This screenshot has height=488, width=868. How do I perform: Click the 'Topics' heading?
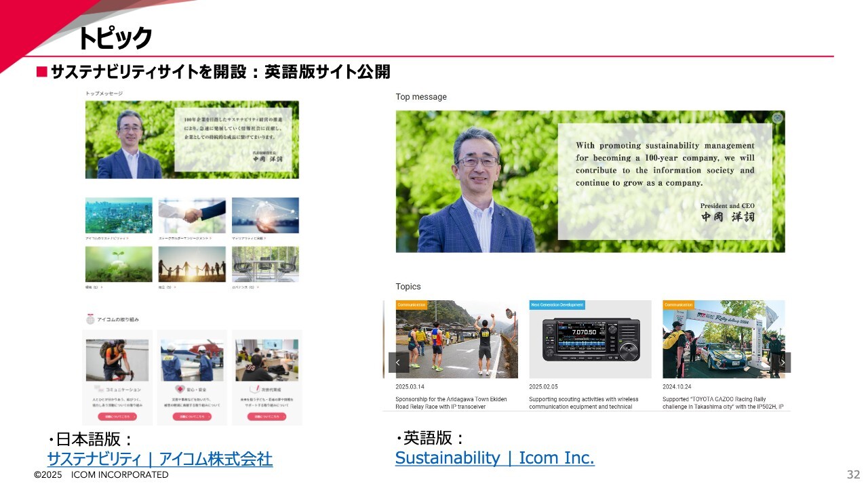408,287
